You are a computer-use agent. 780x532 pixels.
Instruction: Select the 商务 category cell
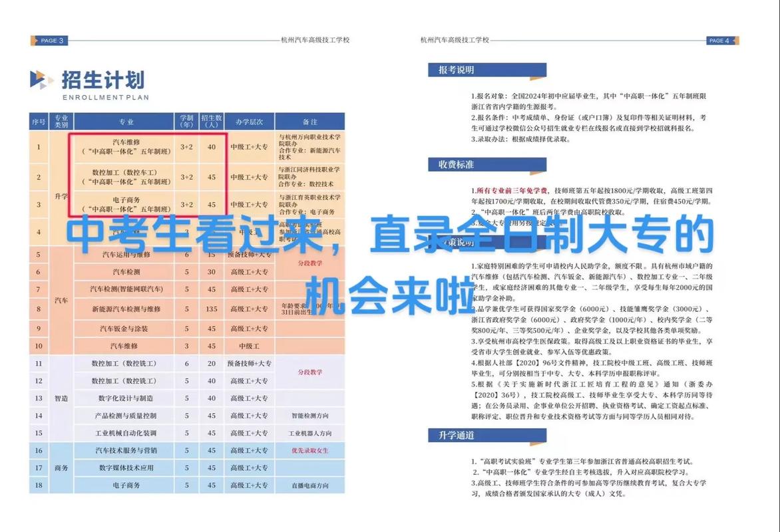(61, 468)
